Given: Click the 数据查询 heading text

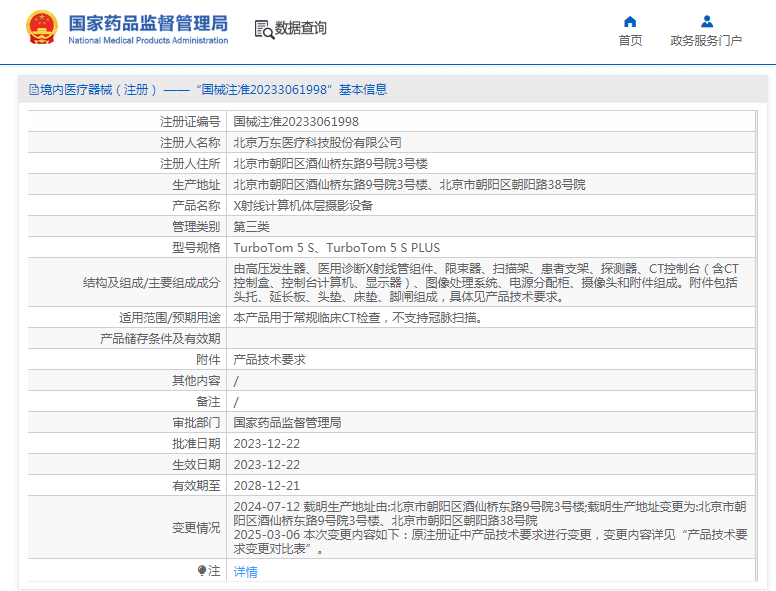Looking at the screenshot, I should pos(300,28).
